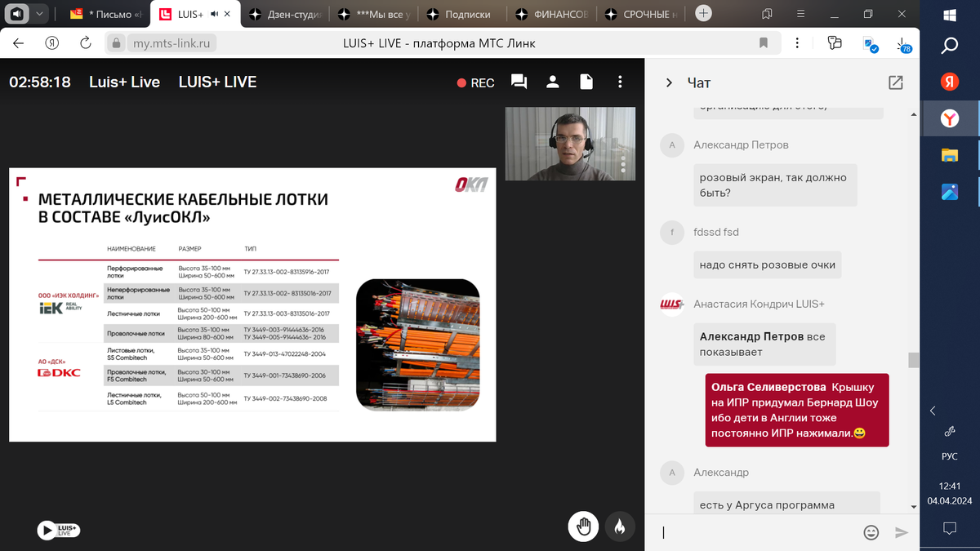Click the 02:58:18 session timer

40,82
